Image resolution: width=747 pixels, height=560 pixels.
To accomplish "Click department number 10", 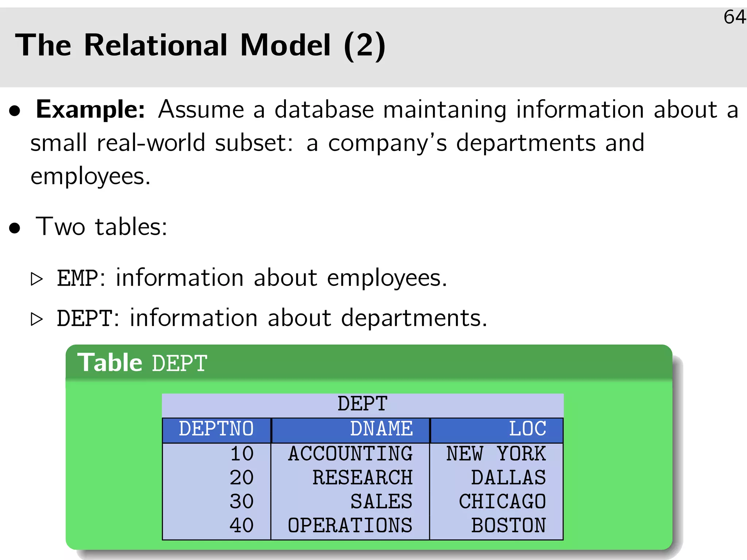I will [242, 454].
